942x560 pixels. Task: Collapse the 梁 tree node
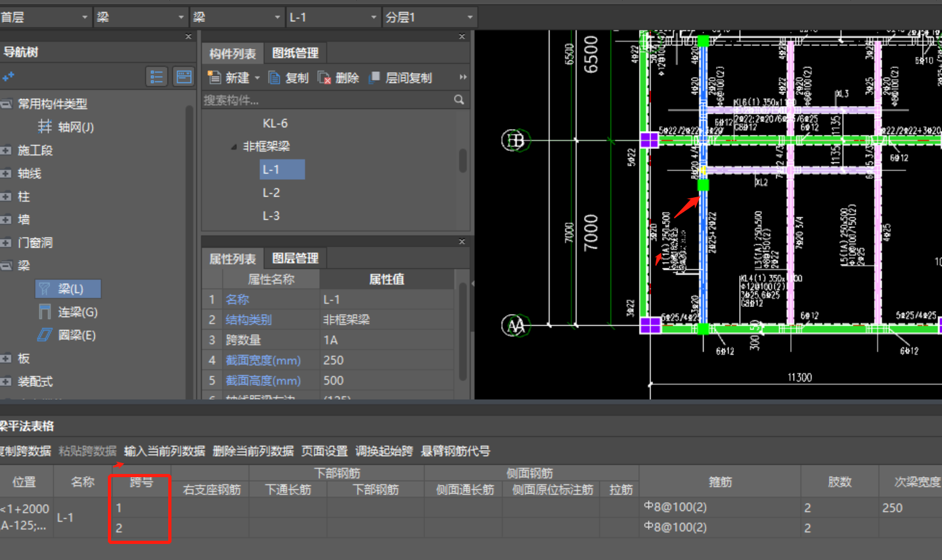pos(6,265)
